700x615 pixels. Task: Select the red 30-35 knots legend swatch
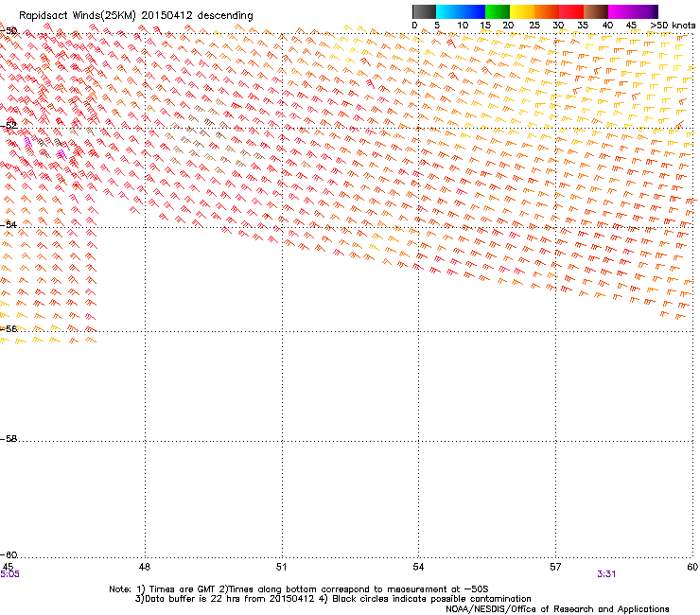(x=571, y=11)
